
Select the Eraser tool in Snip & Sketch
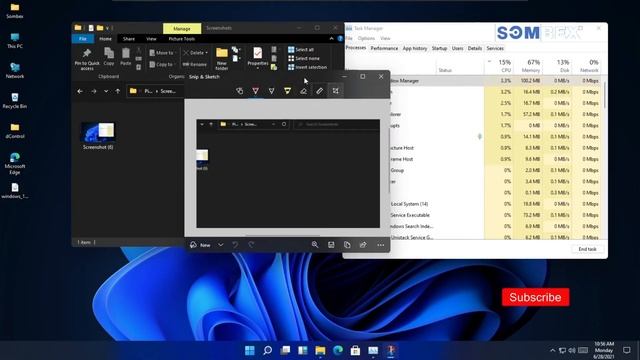coord(303,91)
